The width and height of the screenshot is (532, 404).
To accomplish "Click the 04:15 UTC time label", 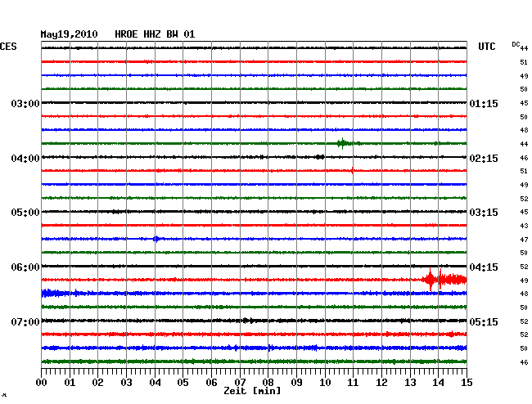I will [x=484, y=267].
